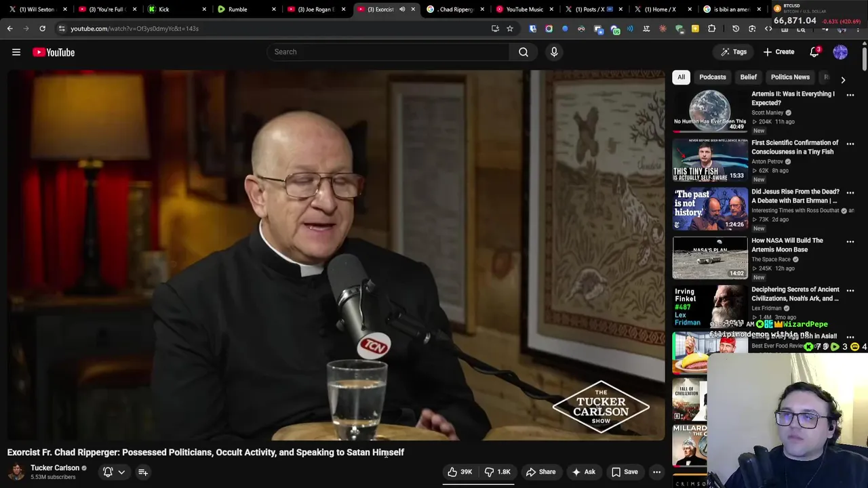
Task: Open the Extensions puzzle icon
Action: 711,28
